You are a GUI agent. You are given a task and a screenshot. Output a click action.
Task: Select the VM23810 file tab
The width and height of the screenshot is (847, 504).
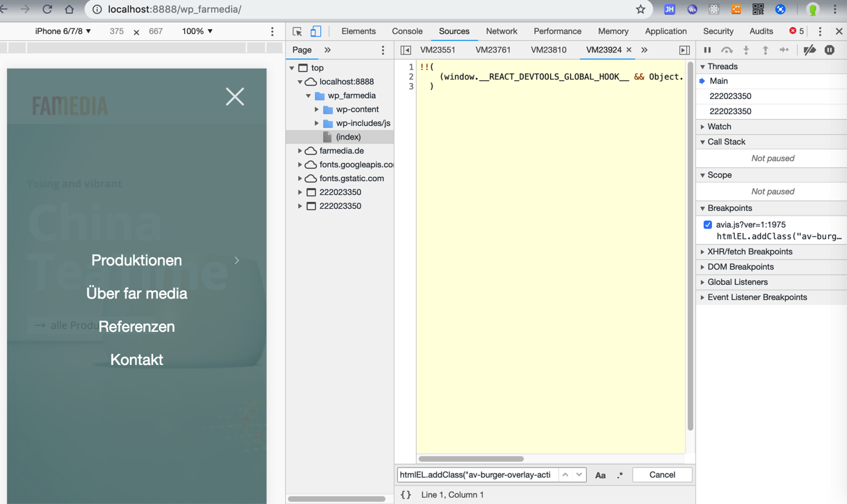point(549,50)
